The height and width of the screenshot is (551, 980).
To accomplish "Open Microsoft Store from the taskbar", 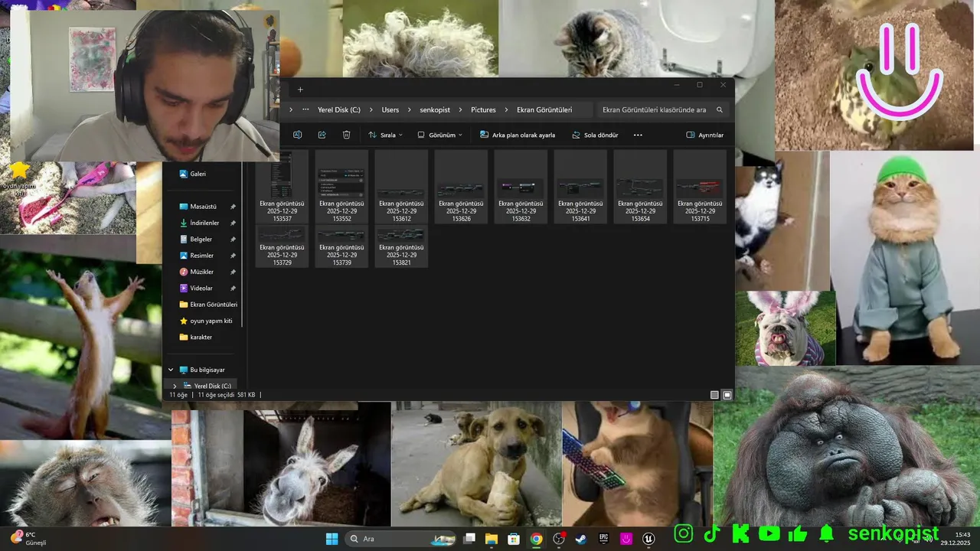I will [514, 539].
